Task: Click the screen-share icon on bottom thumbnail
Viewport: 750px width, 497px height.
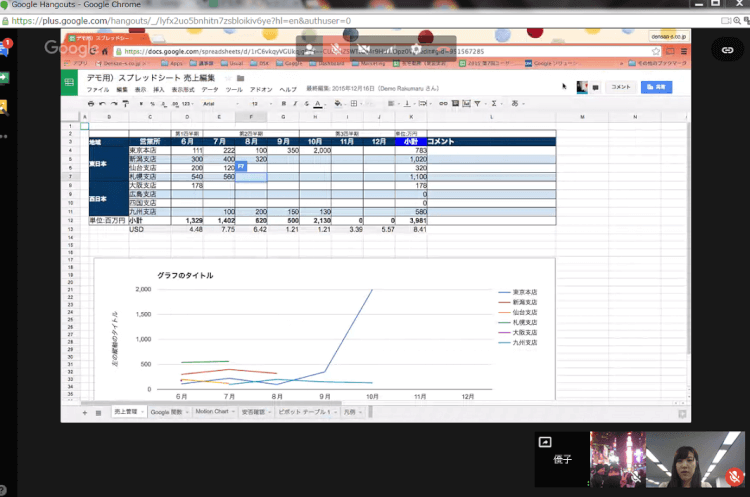Action: click(x=545, y=441)
